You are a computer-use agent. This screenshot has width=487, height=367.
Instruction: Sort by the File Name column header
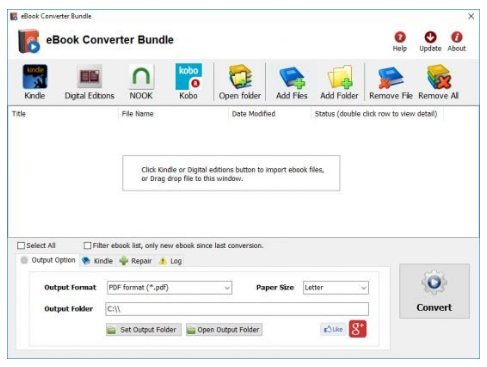click(x=173, y=114)
